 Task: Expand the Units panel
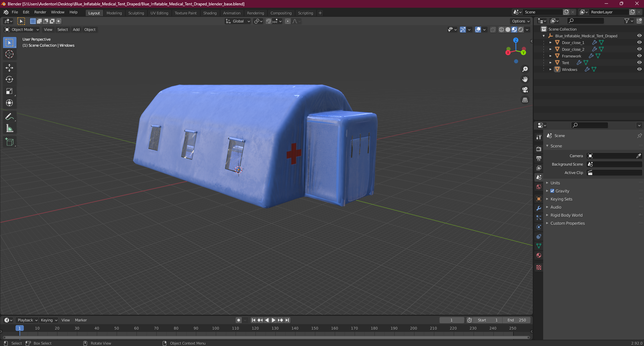coord(555,183)
